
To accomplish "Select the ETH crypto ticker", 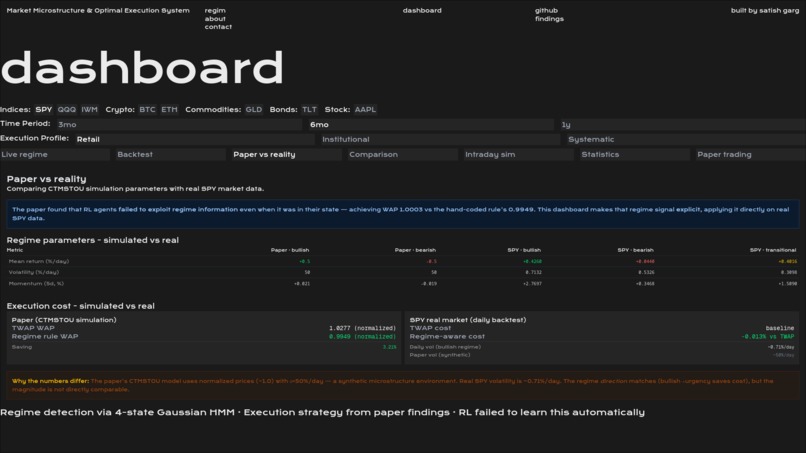I will coord(169,110).
